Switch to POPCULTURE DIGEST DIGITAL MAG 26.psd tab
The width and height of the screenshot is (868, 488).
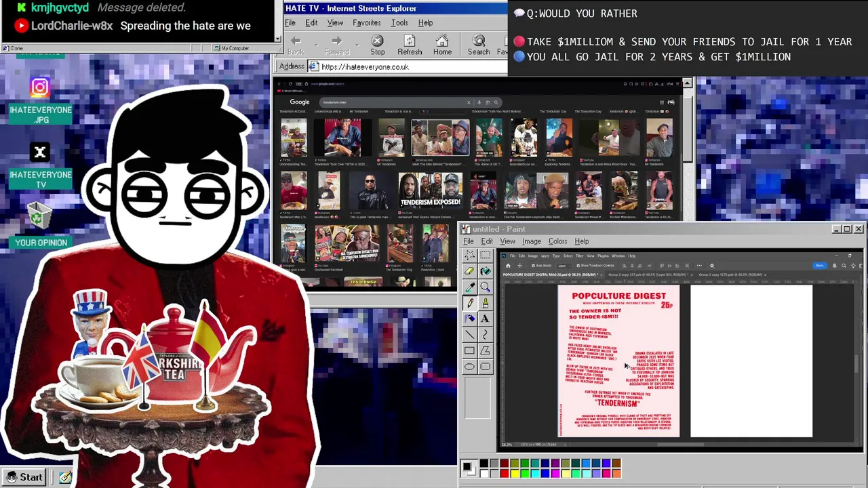click(552, 274)
